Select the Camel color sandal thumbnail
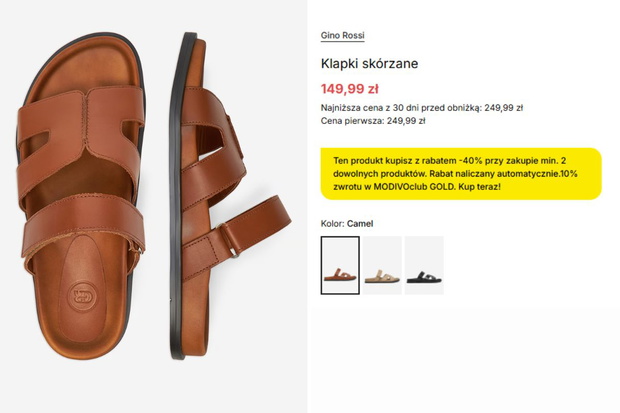The width and height of the screenshot is (620, 413). point(340,265)
